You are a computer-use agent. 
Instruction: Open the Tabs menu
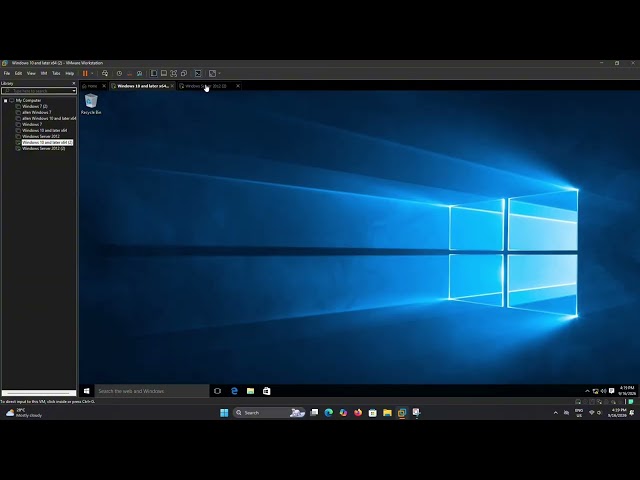point(56,73)
